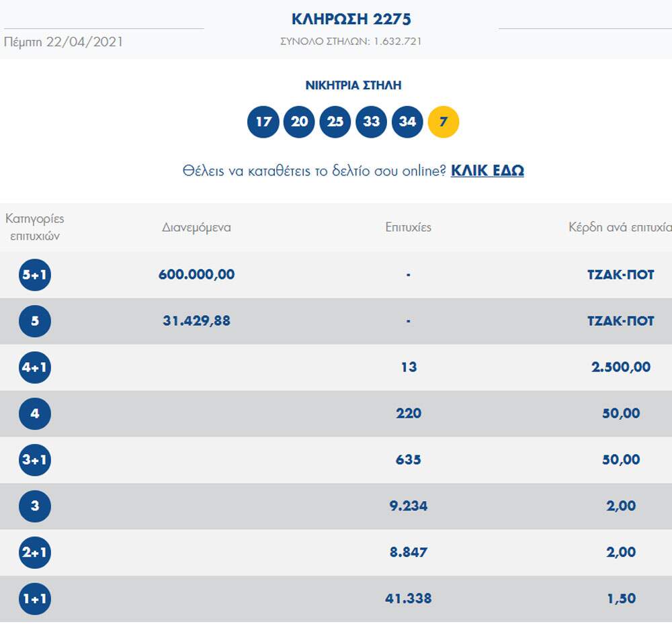Click the ΤΖΑΚ-ΠΟΤ text in 5+1 row

click(620, 275)
